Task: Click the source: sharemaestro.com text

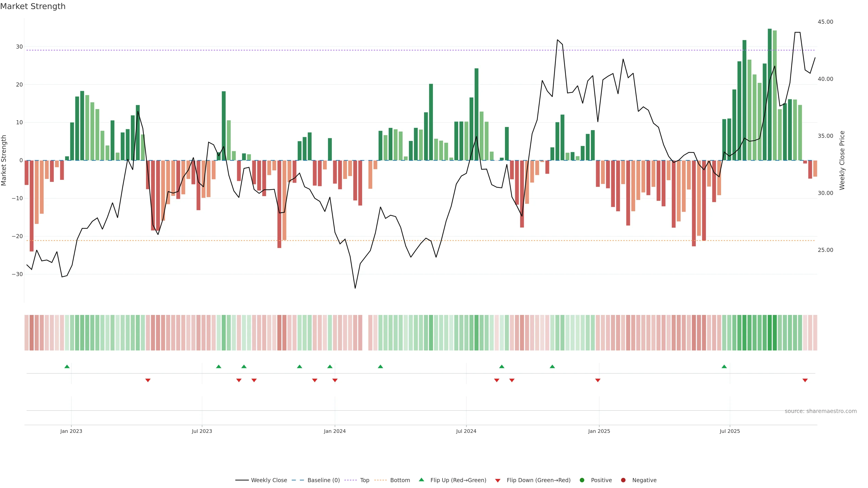Action: (821, 411)
